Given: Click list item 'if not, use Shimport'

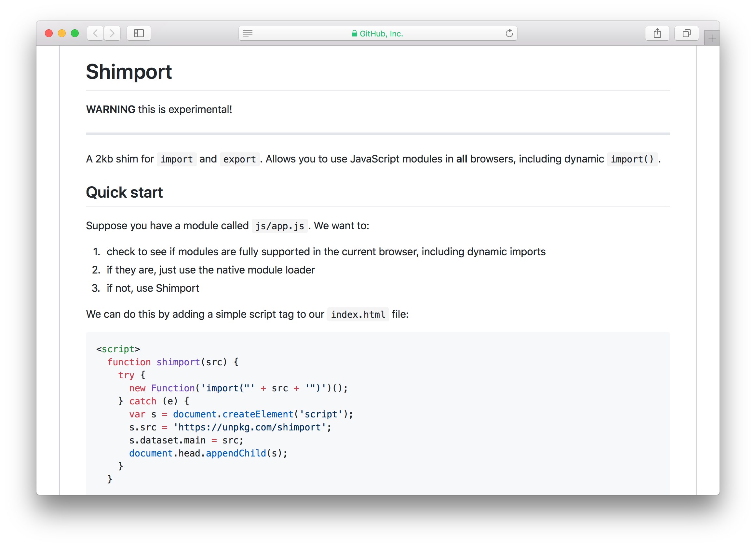Looking at the screenshot, I should 153,288.
